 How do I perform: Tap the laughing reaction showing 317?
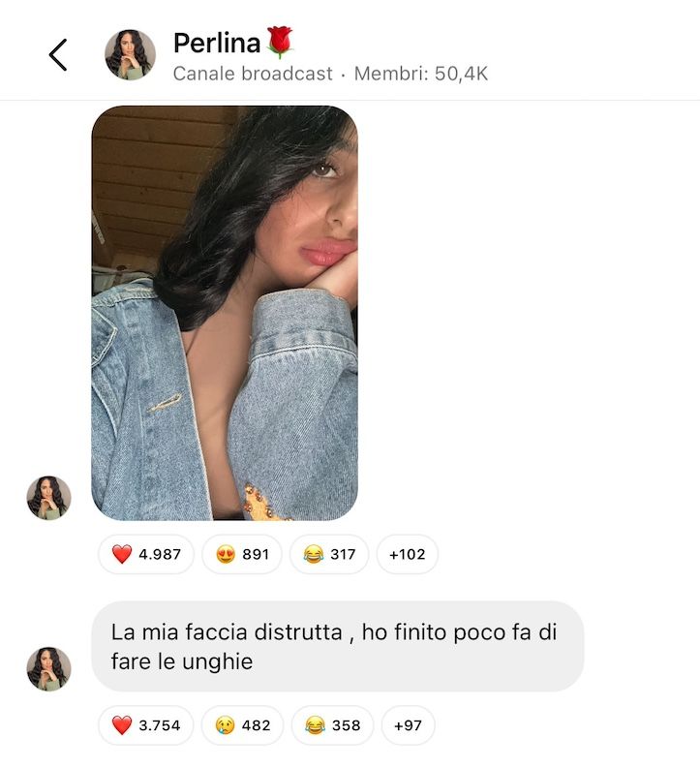coord(329,554)
